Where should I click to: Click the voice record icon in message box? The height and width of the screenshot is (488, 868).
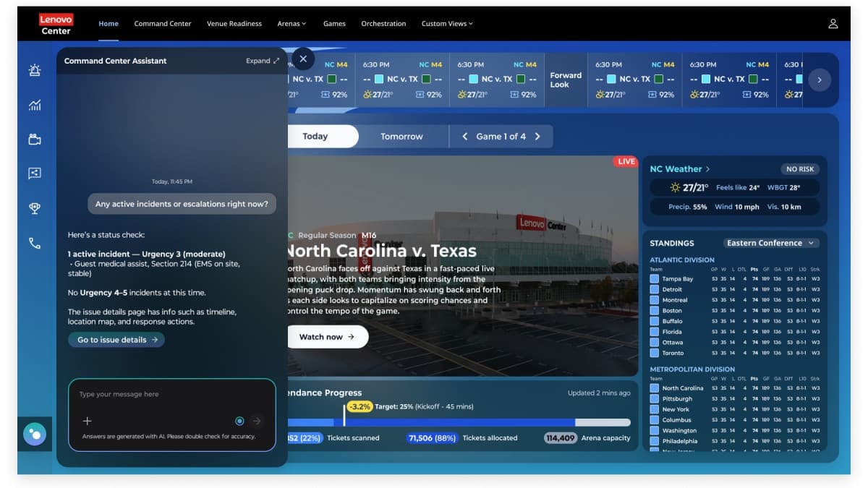[x=239, y=421]
